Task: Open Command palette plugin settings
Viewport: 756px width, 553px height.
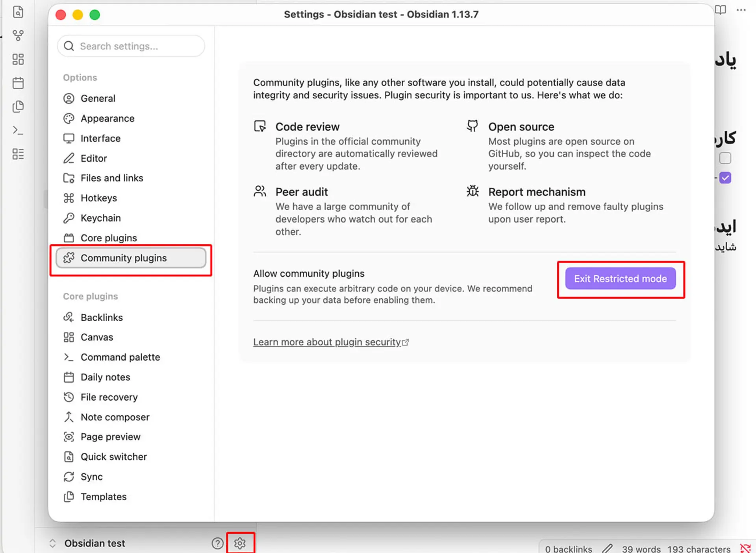Action: coord(131,357)
